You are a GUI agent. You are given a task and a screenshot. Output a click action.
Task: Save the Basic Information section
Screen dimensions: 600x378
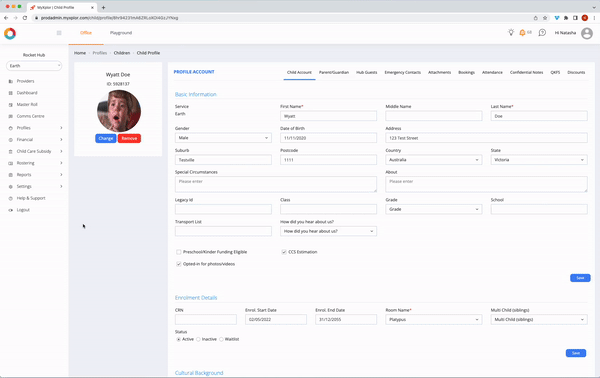point(580,278)
